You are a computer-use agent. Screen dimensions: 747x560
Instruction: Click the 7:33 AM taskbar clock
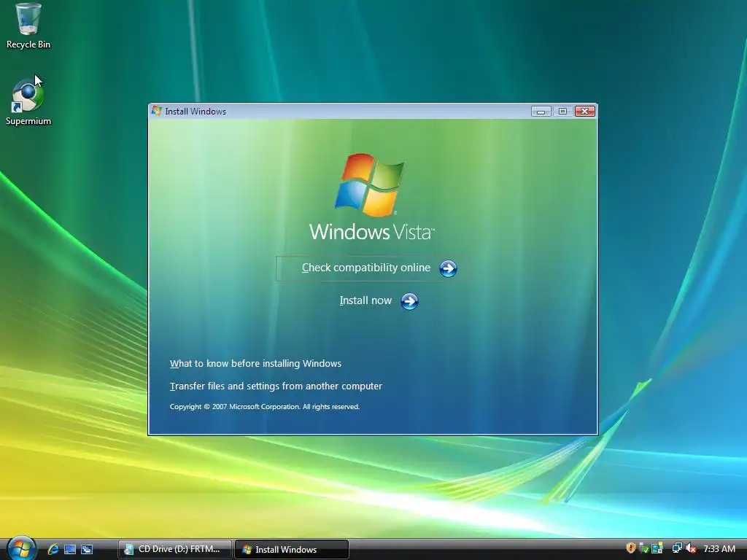719,548
